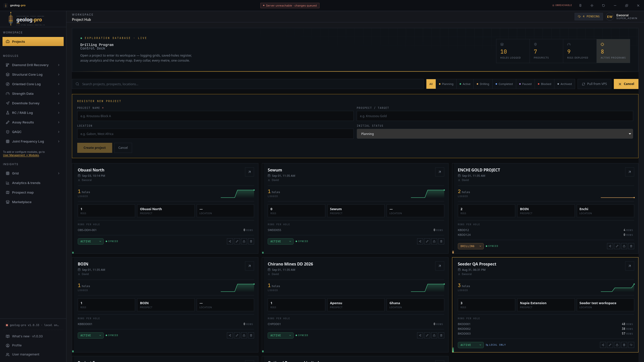Screen dimensions: 644x362
Task: Follow User Management → Modules link
Action: pos(21,155)
